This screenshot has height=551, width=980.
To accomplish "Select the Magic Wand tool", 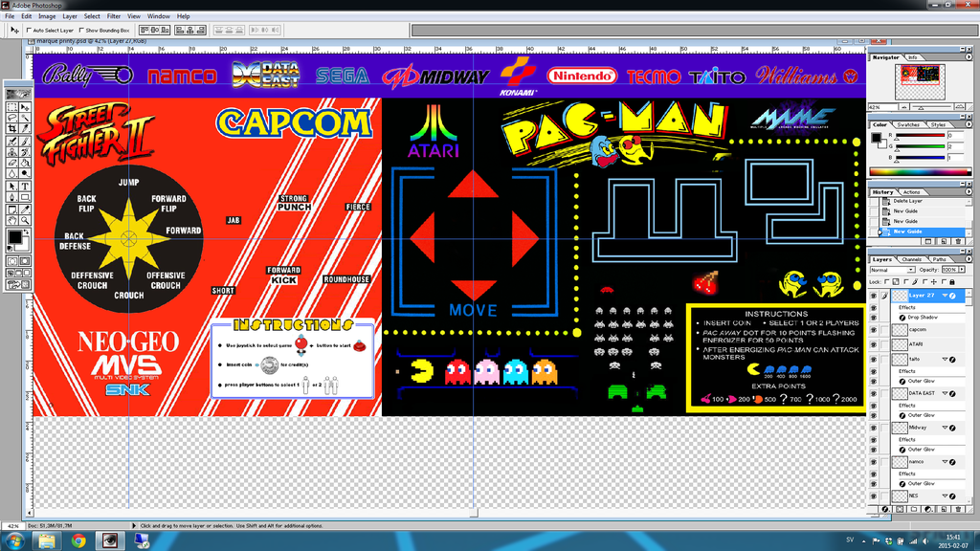I will point(24,118).
